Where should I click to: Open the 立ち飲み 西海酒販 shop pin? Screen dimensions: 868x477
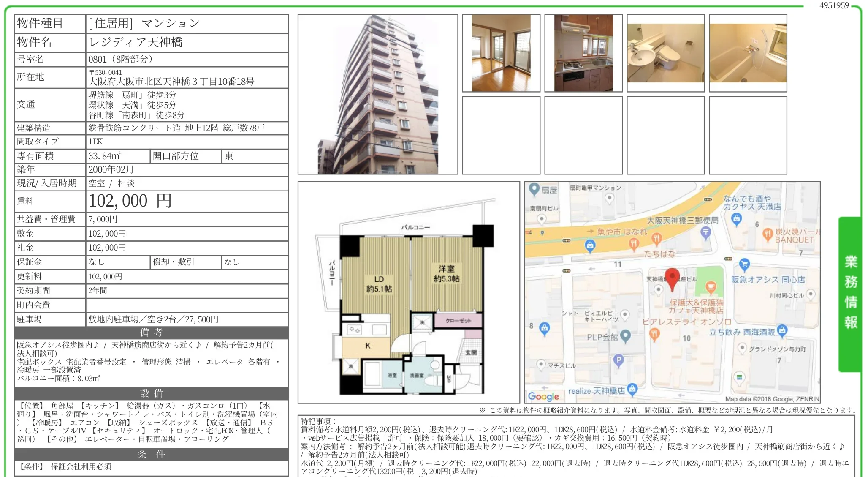click(782, 331)
